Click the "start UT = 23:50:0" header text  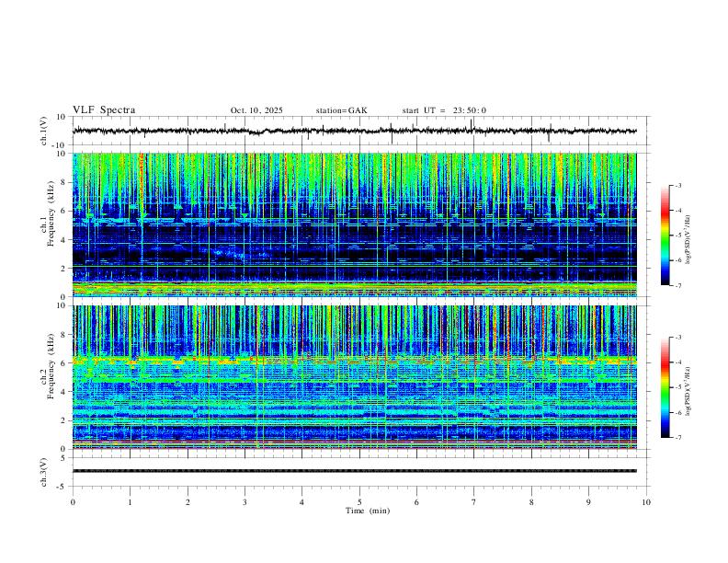click(x=444, y=110)
